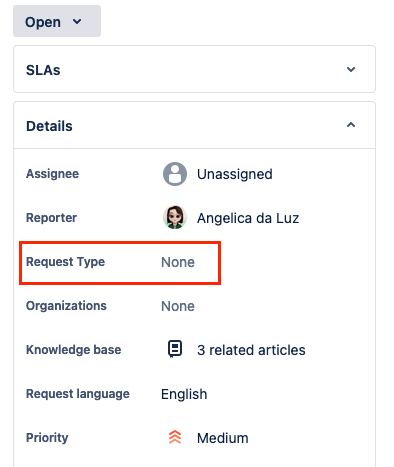The width and height of the screenshot is (394, 467).
Task: Collapse the Details panel chevron
Action: pos(351,125)
